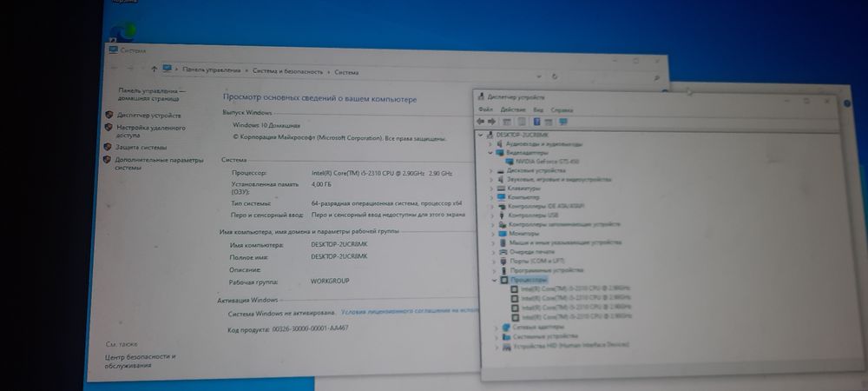Select last Intel Core i5-2310 processor entry
The width and height of the screenshot is (868, 391).
point(576,317)
